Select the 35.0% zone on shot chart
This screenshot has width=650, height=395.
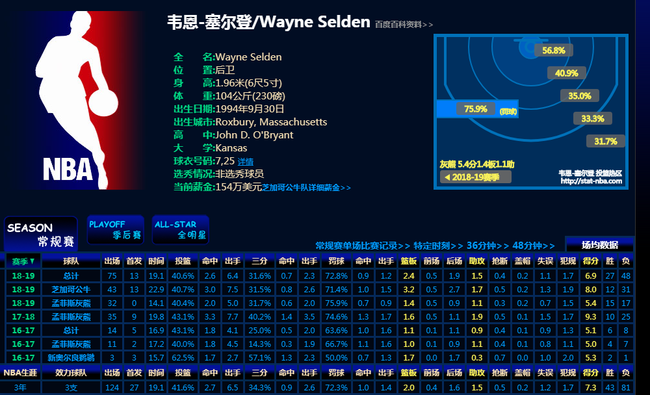(580, 96)
